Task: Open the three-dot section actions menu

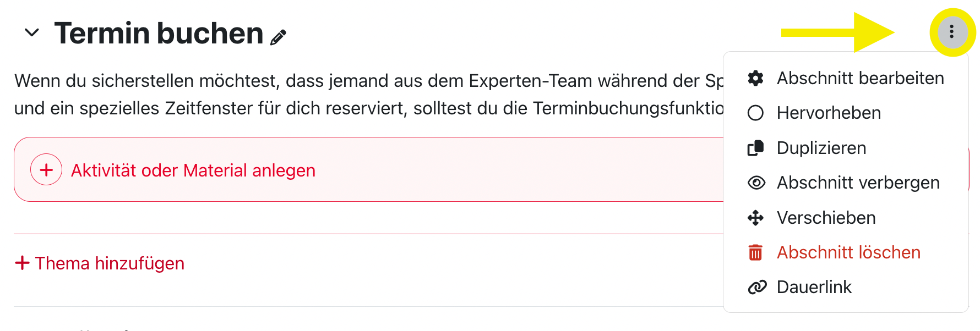Action: point(951,32)
